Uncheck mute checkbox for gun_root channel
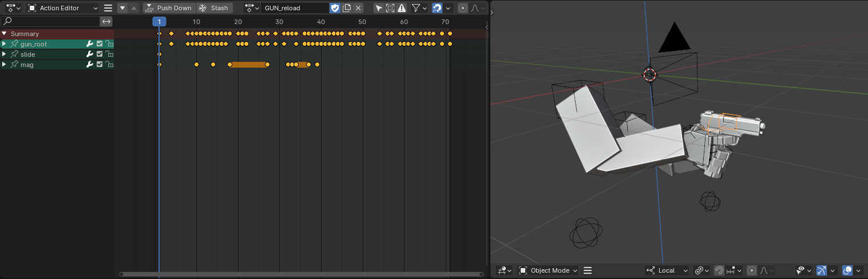The height and width of the screenshot is (279, 868). (100, 44)
